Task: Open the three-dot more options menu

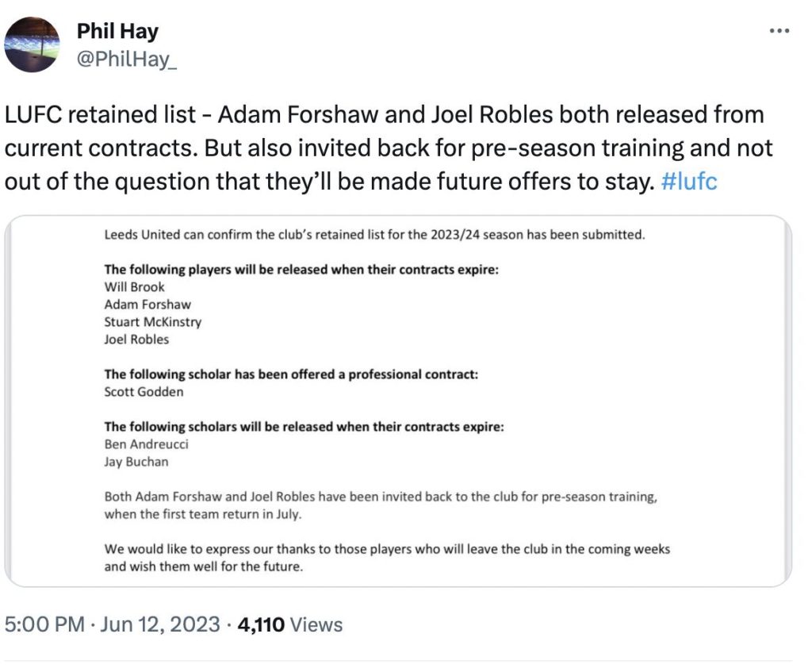Action: 779,31
